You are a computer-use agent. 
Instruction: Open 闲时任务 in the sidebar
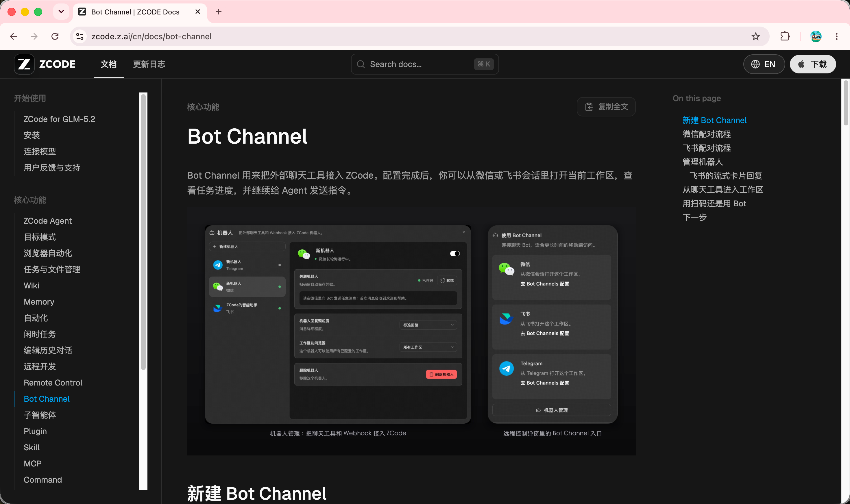pyautogui.click(x=40, y=334)
